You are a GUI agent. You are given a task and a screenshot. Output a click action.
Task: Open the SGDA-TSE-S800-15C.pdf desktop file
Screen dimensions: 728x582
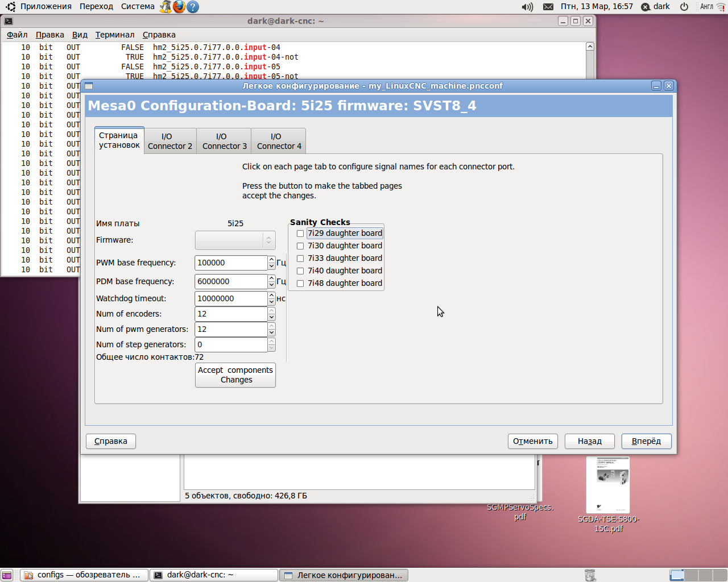pos(609,494)
